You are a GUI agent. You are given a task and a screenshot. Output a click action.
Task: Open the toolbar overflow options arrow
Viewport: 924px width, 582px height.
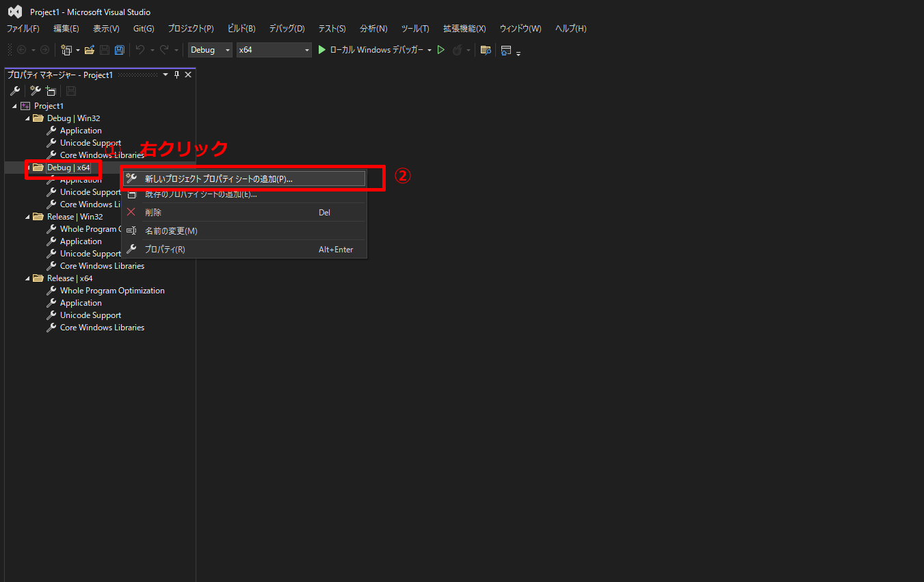[518, 52]
